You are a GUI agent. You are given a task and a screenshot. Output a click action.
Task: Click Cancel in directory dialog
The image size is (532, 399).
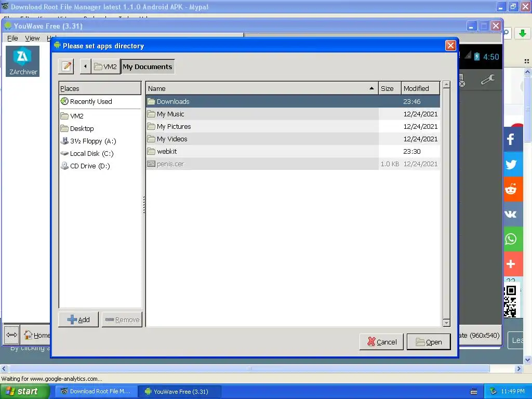click(x=382, y=342)
